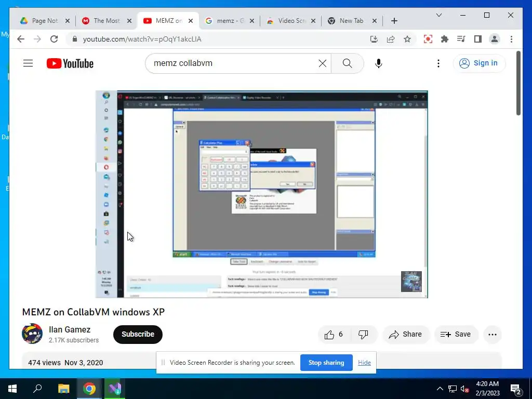Open File Explorer from taskbar
This screenshot has height=399, width=532.
(63, 389)
